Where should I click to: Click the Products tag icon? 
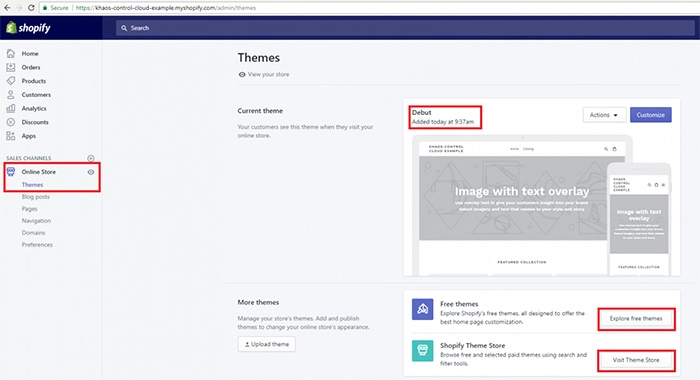11,81
